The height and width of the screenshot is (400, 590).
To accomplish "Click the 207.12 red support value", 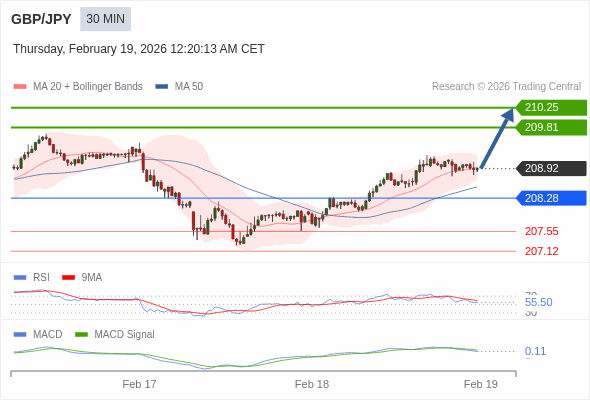I will pyautogui.click(x=542, y=251).
